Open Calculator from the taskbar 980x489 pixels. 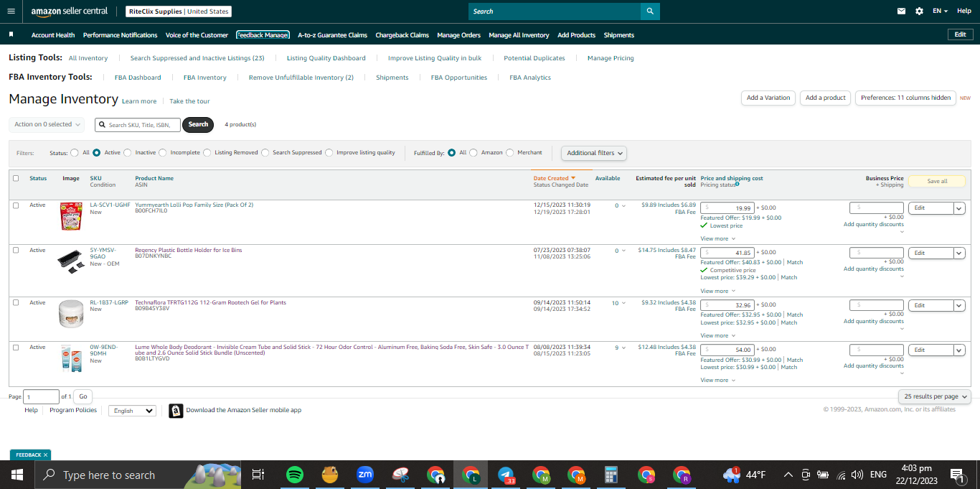click(x=611, y=475)
